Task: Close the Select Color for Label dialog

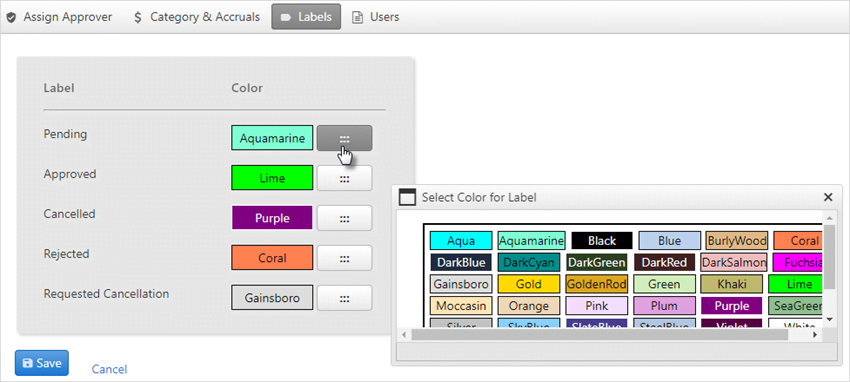Action: point(828,197)
